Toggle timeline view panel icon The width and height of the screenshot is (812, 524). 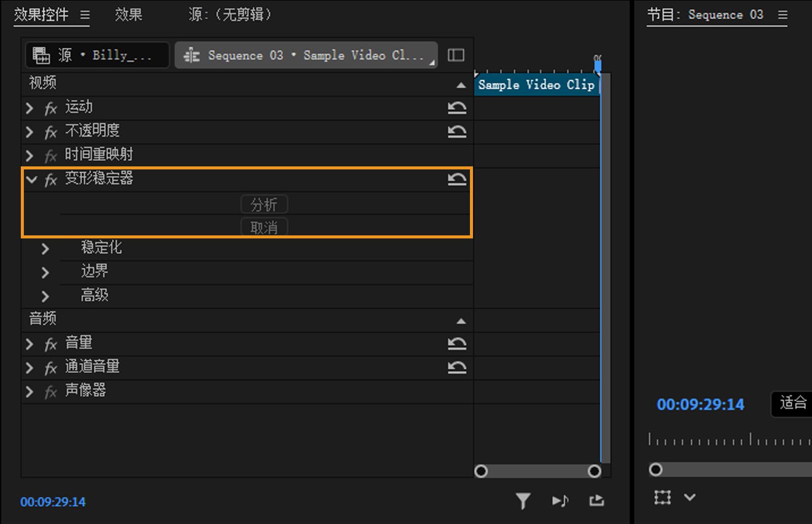tap(456, 55)
